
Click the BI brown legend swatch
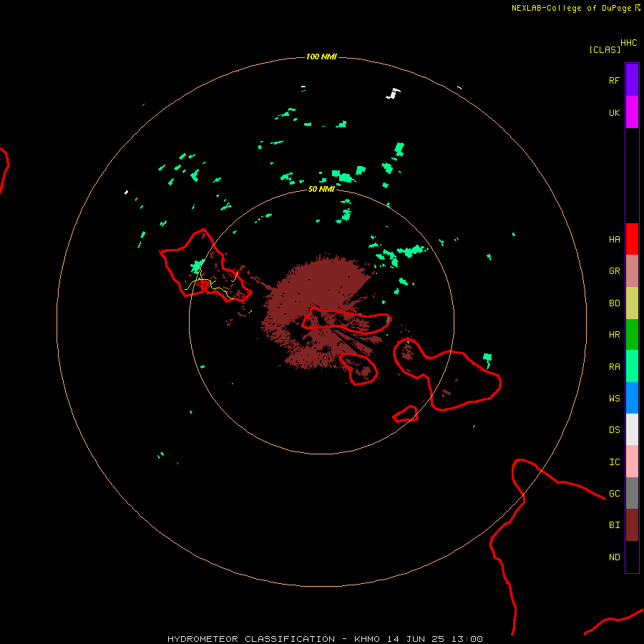coord(632,525)
